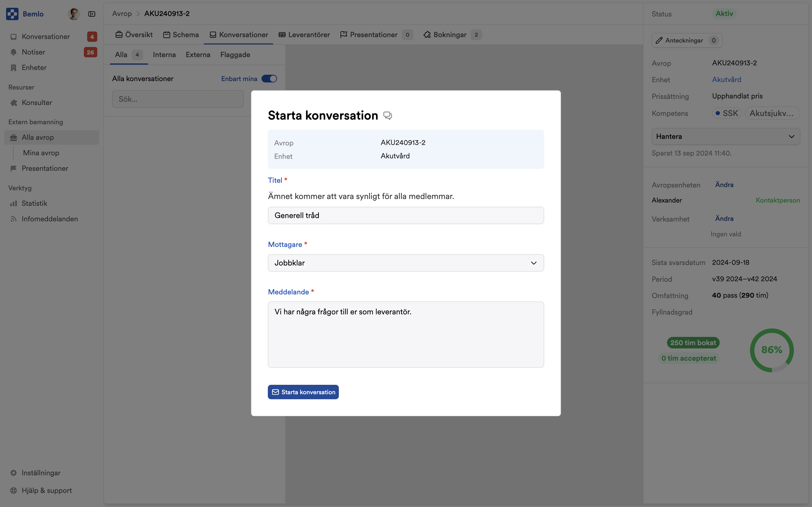Open Konversationer in the sidebar
The height and width of the screenshot is (507, 812).
tap(52, 37)
